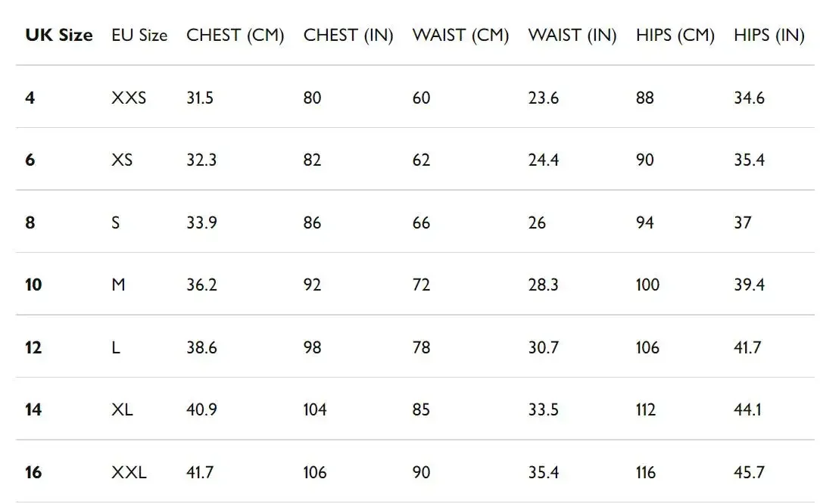Image resolution: width=820 pixels, height=504 pixels.
Task: Click the HIPS (CM) column header
Action: [x=675, y=36]
